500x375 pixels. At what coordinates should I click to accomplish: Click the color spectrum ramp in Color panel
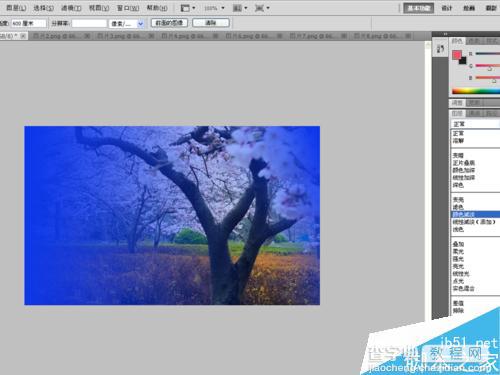(476, 91)
